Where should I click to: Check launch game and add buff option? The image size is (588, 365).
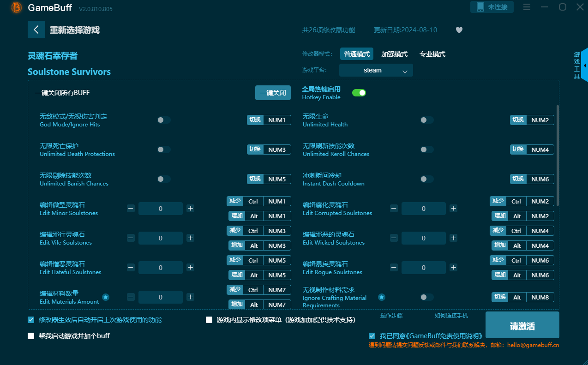(31, 336)
